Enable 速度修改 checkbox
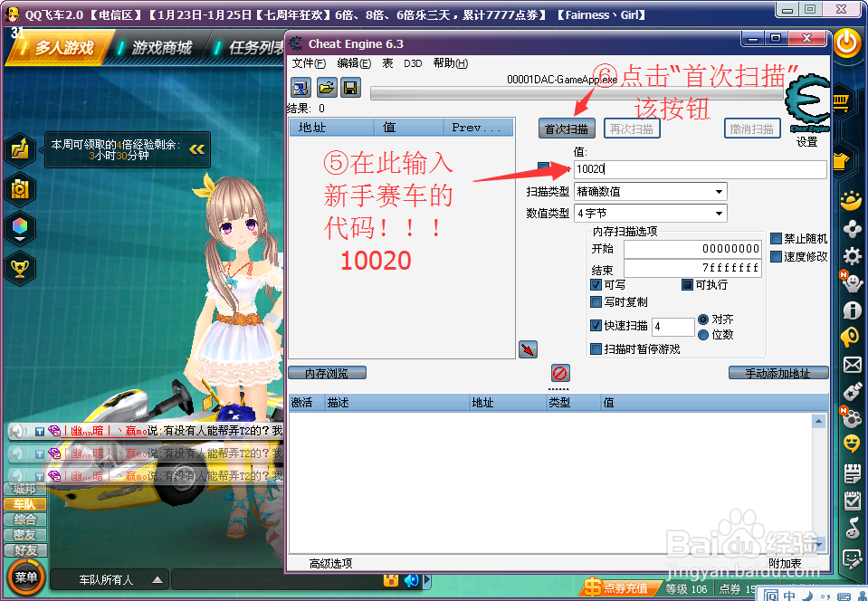 point(776,256)
